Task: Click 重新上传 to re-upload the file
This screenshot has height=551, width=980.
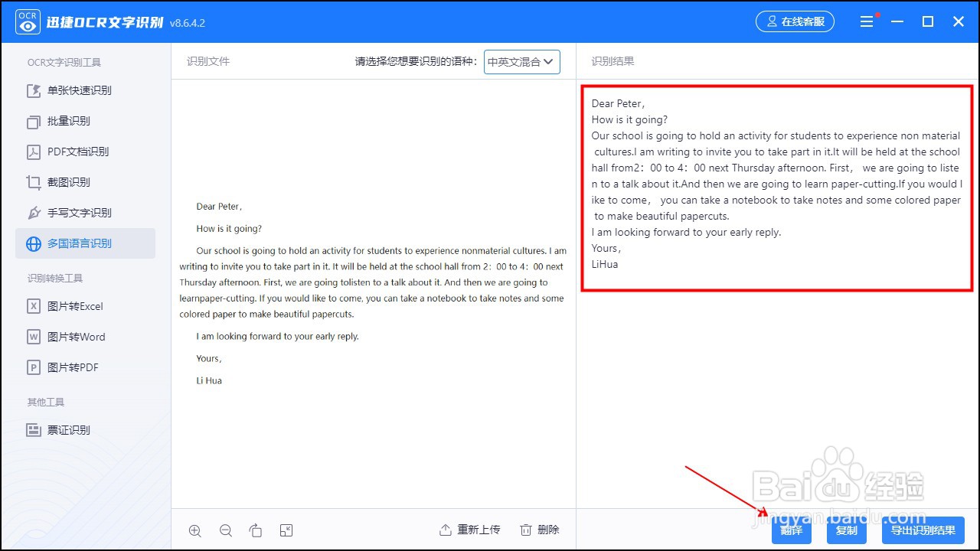Action: pos(469,529)
